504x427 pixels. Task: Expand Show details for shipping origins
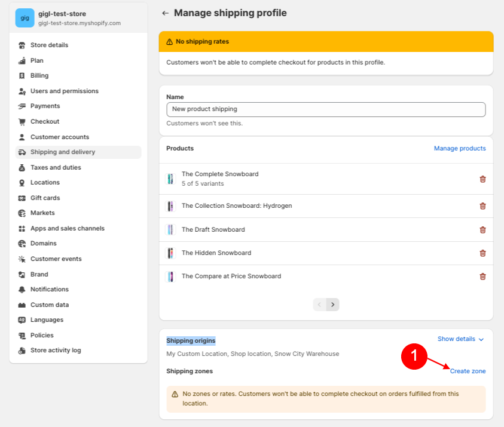[x=460, y=339]
